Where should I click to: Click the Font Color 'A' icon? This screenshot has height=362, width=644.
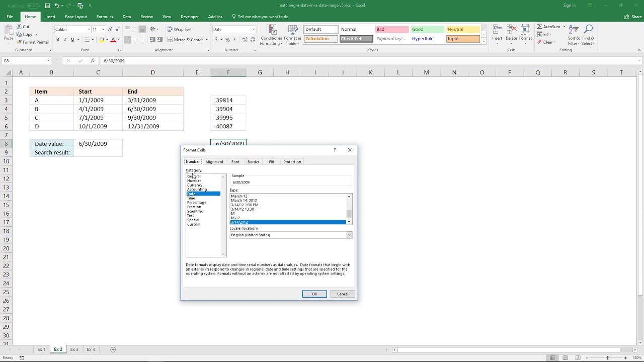pos(113,40)
